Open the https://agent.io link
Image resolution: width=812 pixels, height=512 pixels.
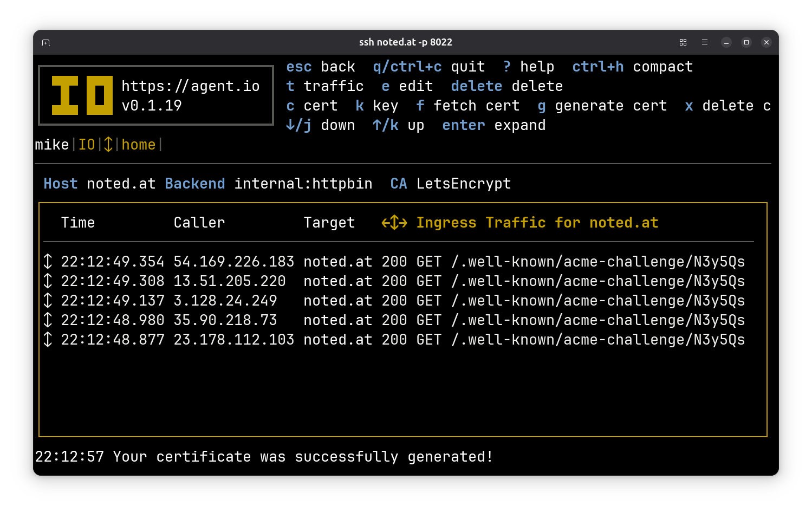pyautogui.click(x=191, y=86)
